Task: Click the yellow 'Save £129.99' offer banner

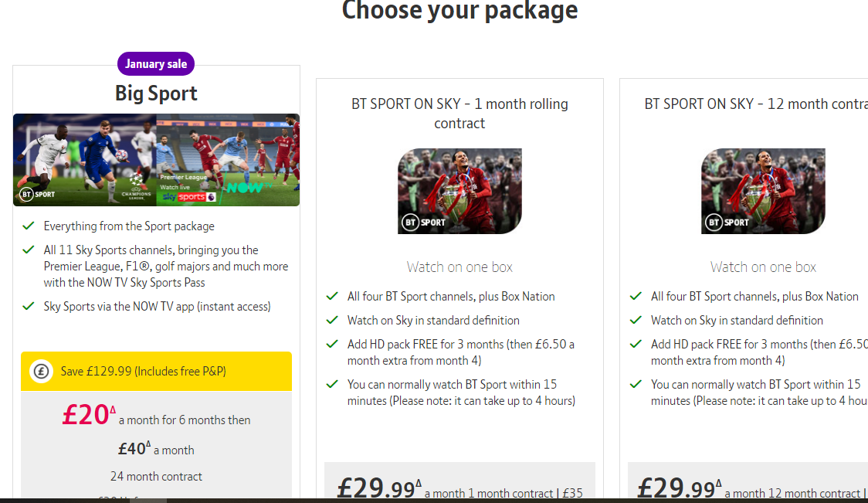Action: (x=156, y=372)
